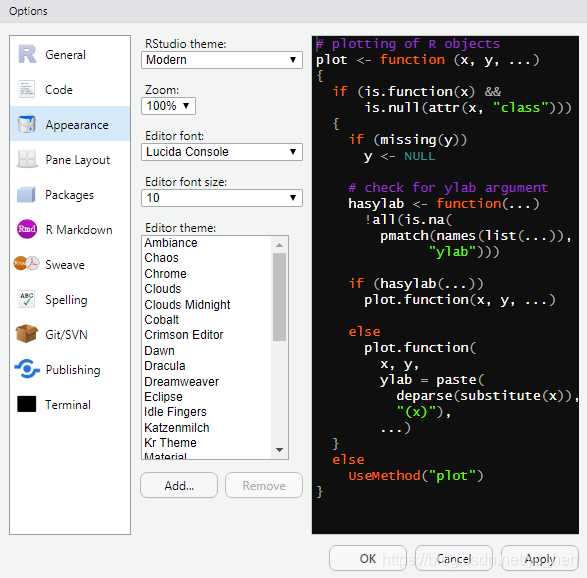Click the Pane Layout grid icon

point(27,159)
